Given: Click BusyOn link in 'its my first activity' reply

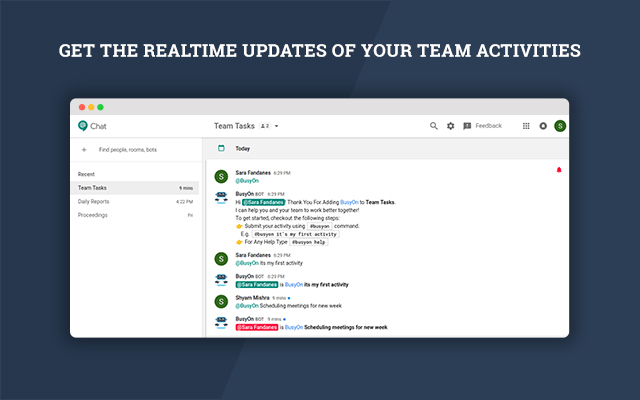Looking at the screenshot, I should 293,284.
